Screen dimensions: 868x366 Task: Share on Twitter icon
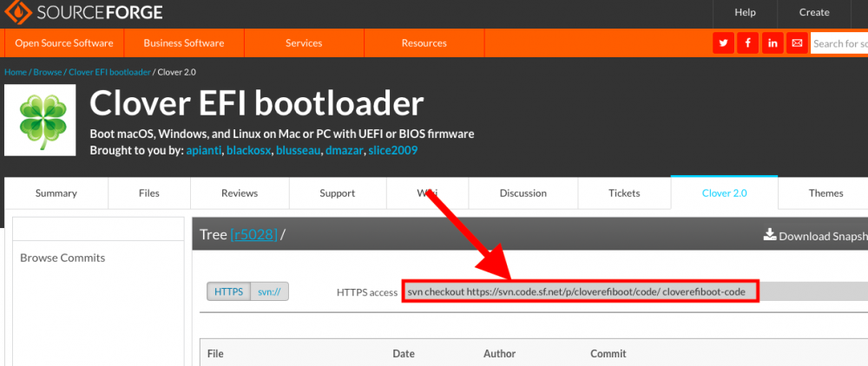pyautogui.click(x=724, y=43)
